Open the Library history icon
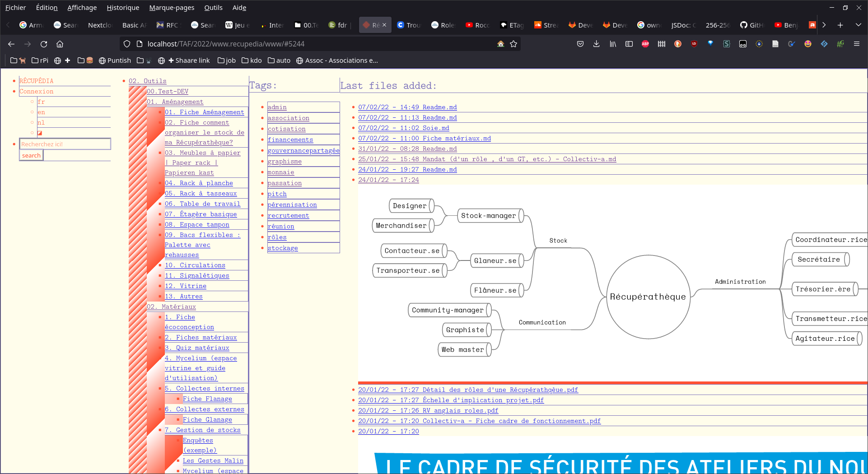Image resolution: width=868 pixels, height=474 pixels. coord(613,44)
